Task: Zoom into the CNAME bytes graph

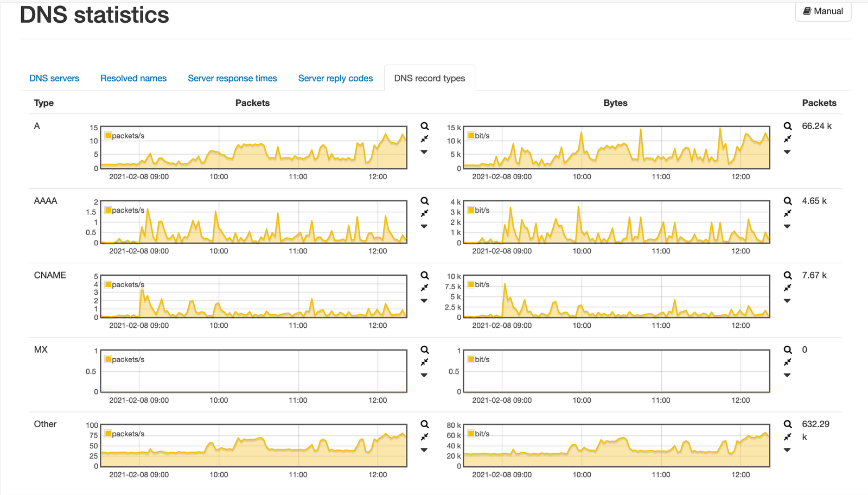Action: [788, 275]
